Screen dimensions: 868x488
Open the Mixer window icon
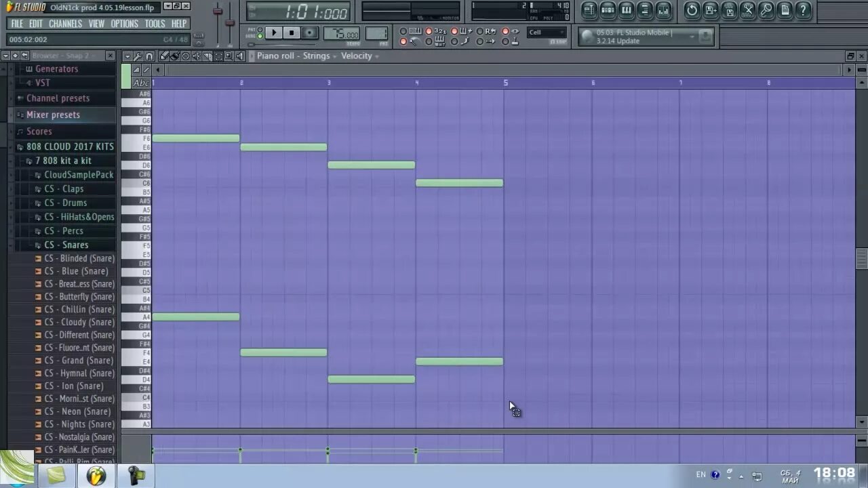tap(664, 9)
